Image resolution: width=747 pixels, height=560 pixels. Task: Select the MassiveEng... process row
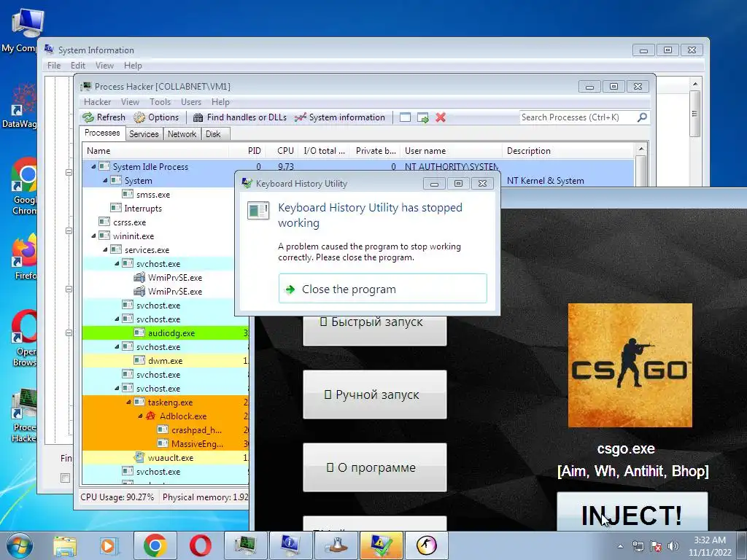(166, 444)
